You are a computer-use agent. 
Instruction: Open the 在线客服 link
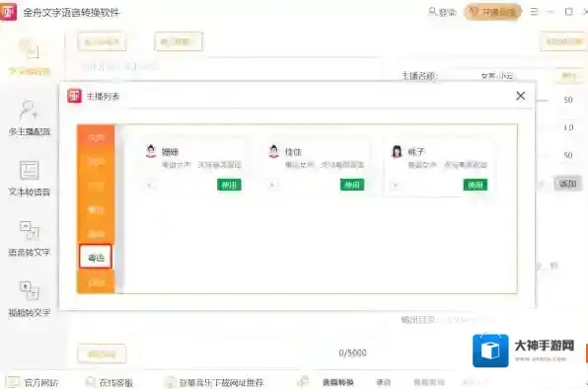coord(115,383)
